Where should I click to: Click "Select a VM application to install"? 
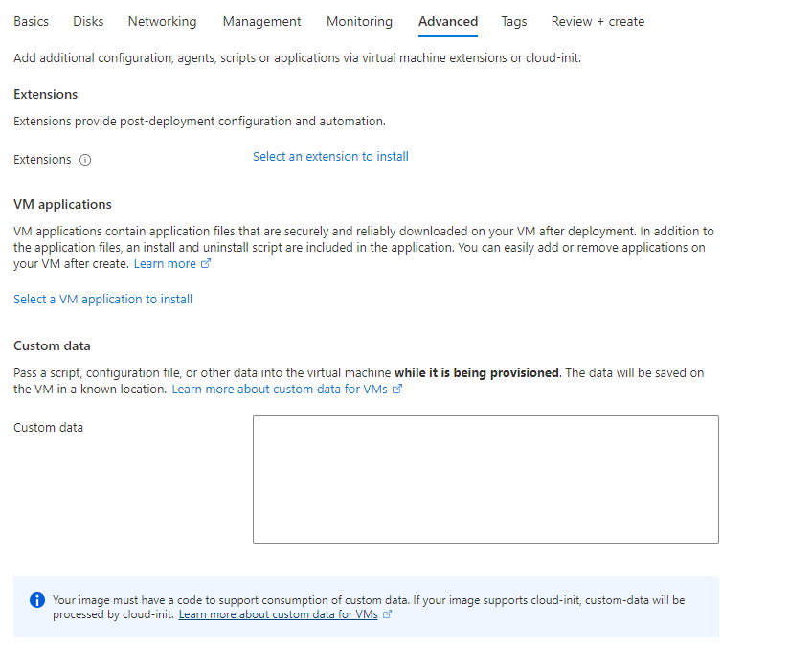click(x=102, y=299)
